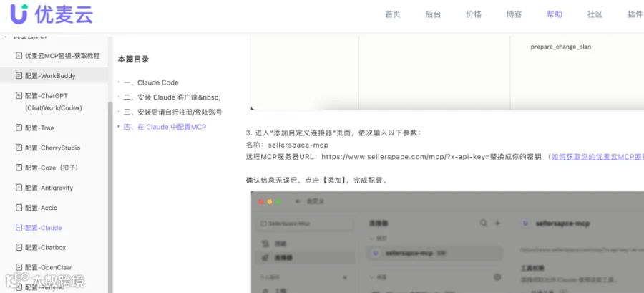
Task: Click the step 3 进入“添加自定义连接器”页面 line
Action: 333,133
